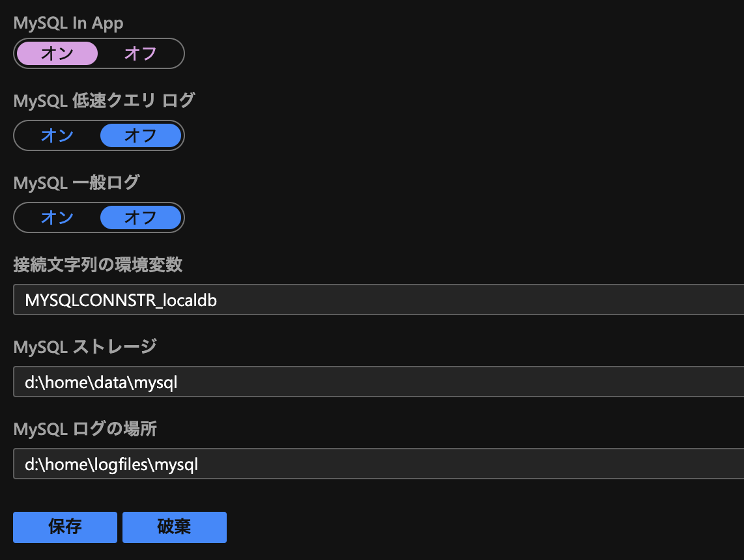Turn off MySQL In App
744x560 pixels.
(142, 53)
